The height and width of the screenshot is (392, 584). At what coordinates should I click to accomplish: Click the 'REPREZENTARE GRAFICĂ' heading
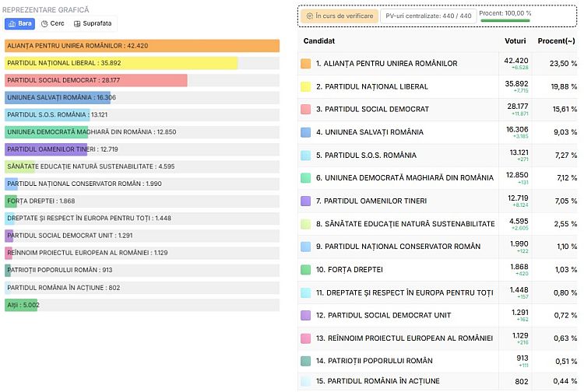click(x=46, y=10)
